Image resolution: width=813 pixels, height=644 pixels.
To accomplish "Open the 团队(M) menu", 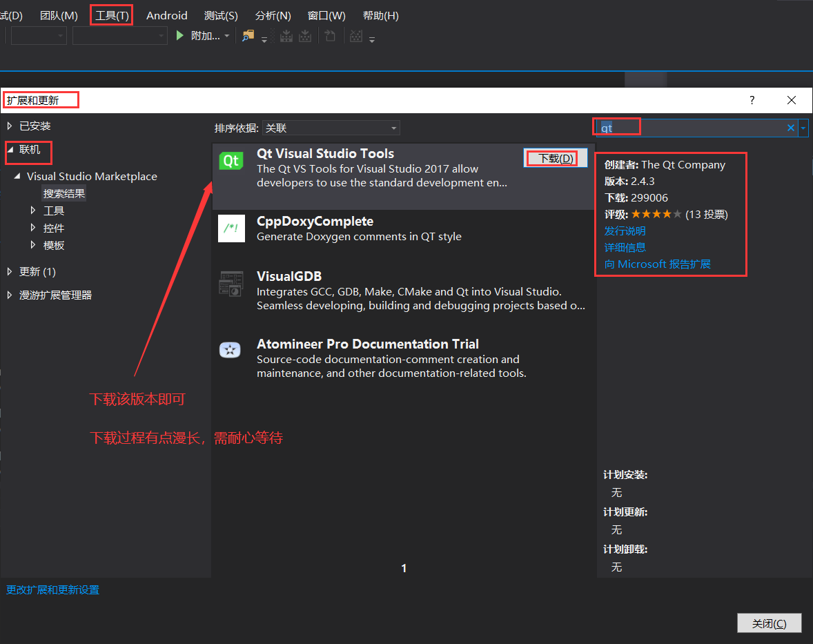I will [59, 16].
